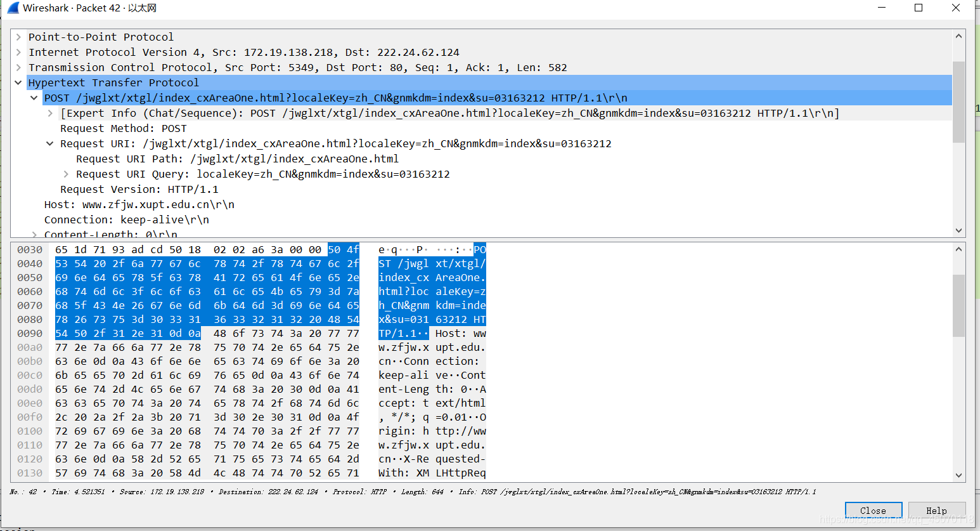Expand the Internet Protocol Version 4 node
Image resolution: width=980 pixels, height=531 pixels.
(x=18, y=52)
